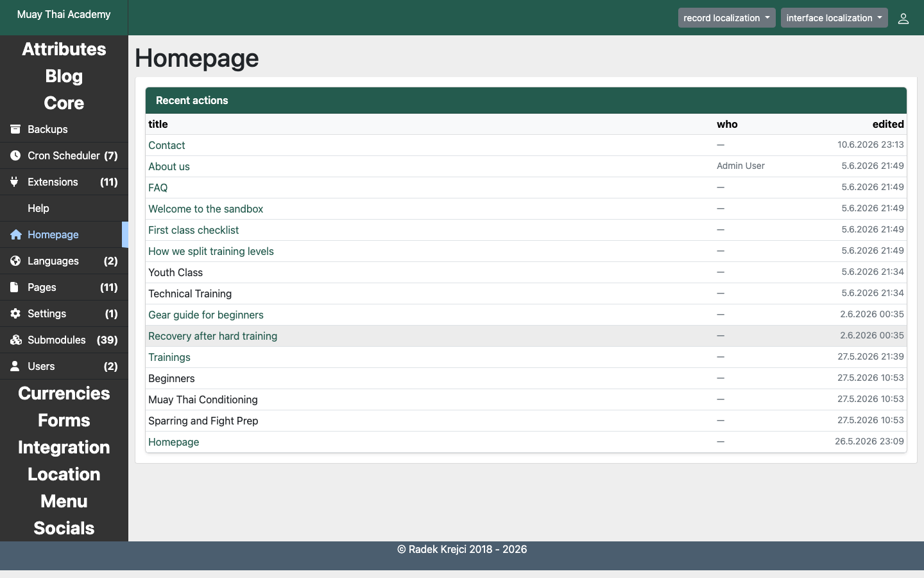
Task: Click the 27.5.2026 21:39 edited timestamp
Action: click(871, 356)
